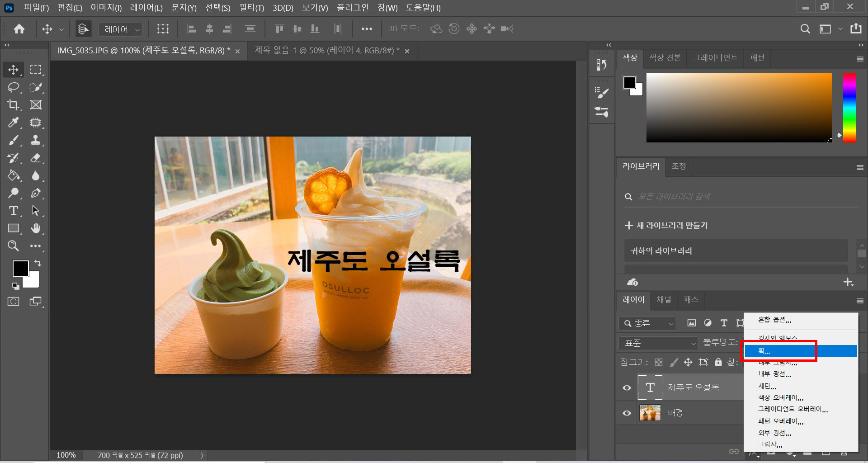Select the Brush tool
The height and width of the screenshot is (463, 868).
(x=13, y=140)
